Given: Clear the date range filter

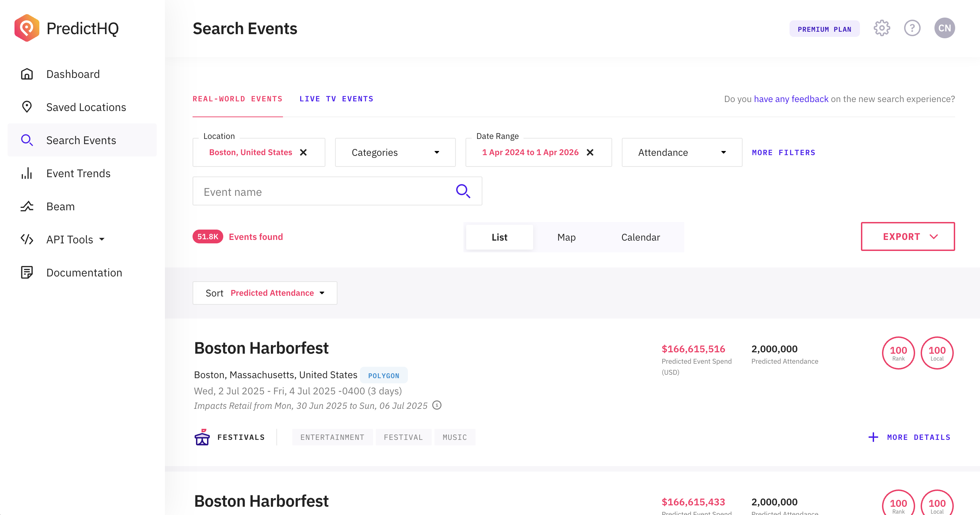Looking at the screenshot, I should click(x=590, y=152).
